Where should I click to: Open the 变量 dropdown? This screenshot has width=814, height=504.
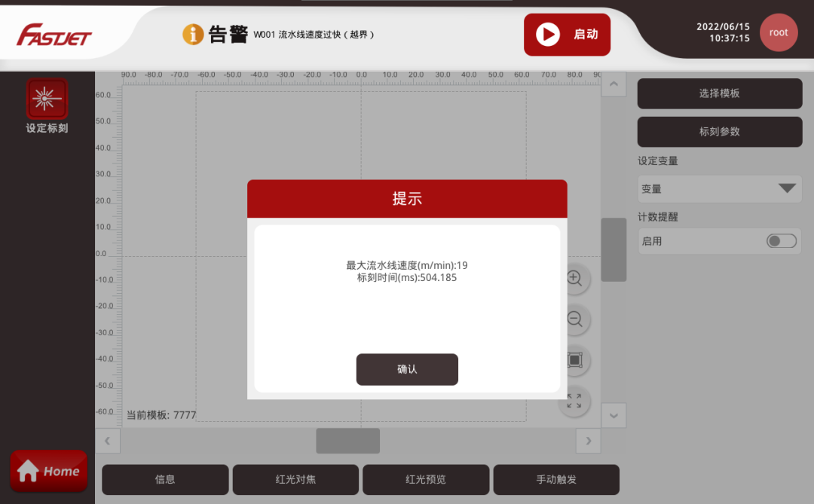tap(720, 189)
